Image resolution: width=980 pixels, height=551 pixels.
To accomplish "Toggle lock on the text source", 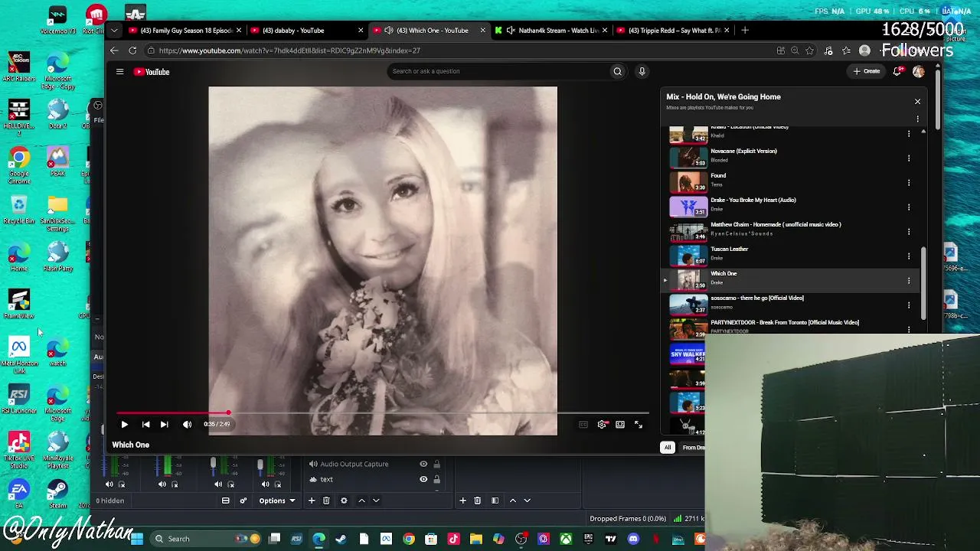I will pos(436,479).
